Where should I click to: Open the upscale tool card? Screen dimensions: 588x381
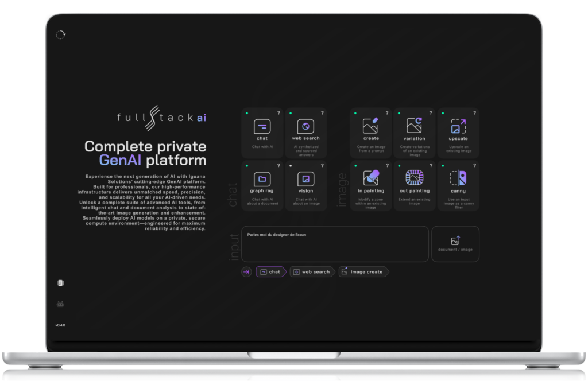458,133
